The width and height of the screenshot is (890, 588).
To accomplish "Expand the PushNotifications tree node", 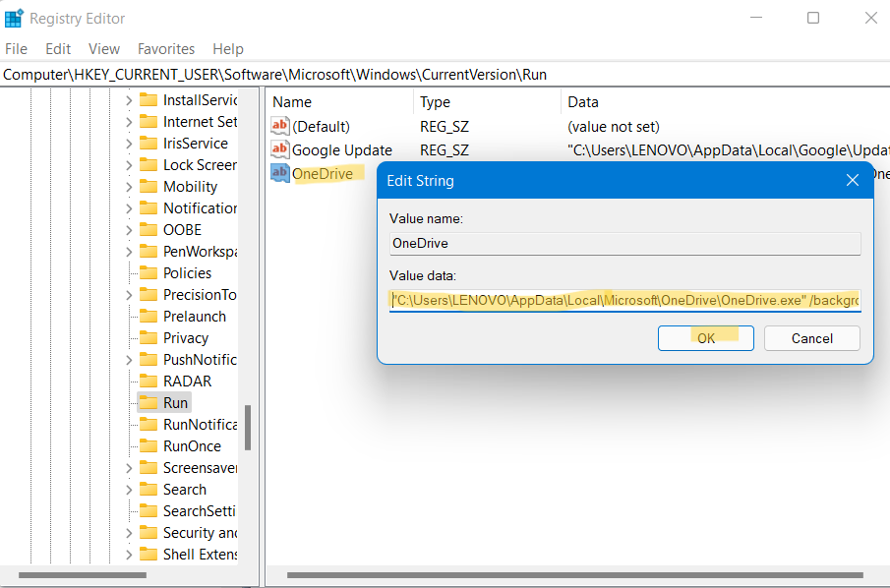I will click(x=129, y=360).
